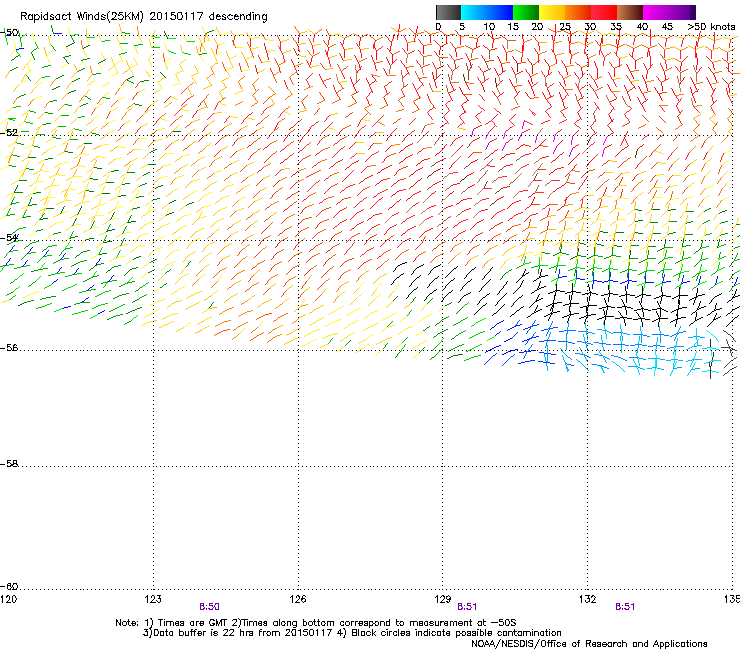Viewport: 740px width, 650px height.
Task: Click the '-54' latitude axis label
Action: (x=9, y=238)
